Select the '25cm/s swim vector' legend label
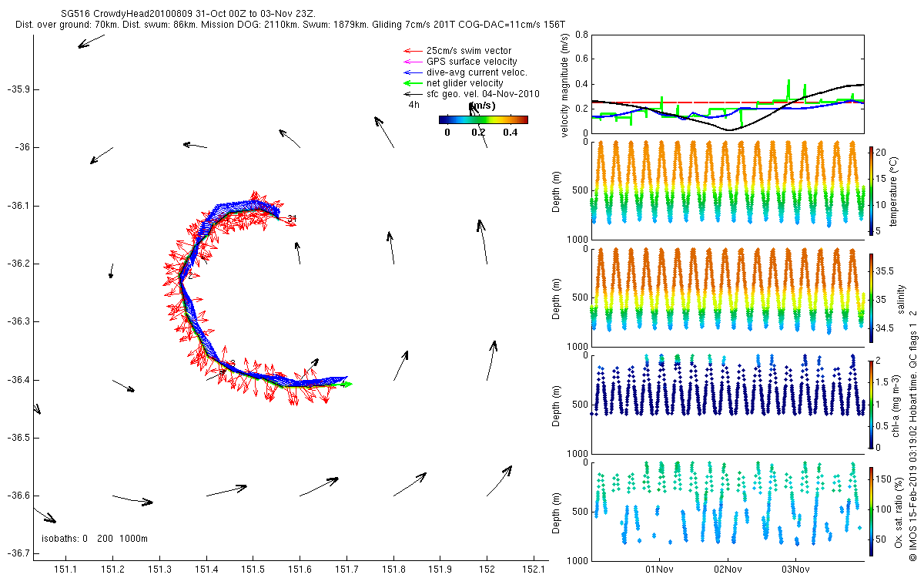 (x=468, y=51)
